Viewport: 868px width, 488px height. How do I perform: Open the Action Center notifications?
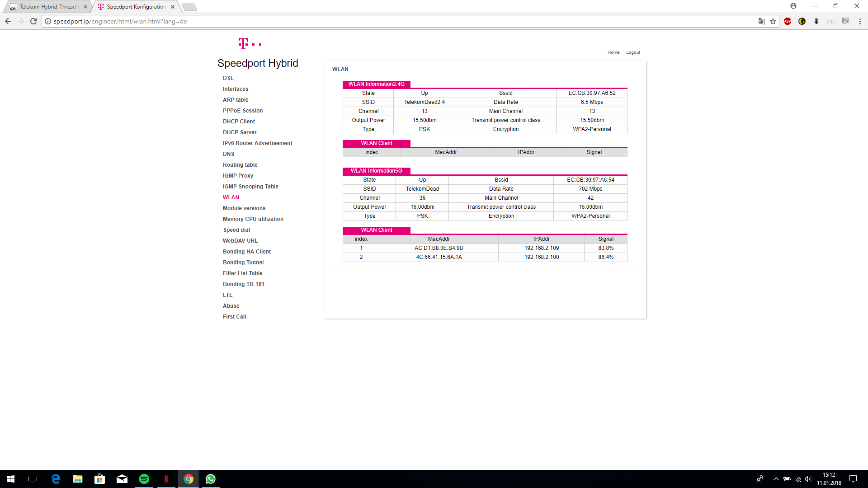tap(853, 479)
